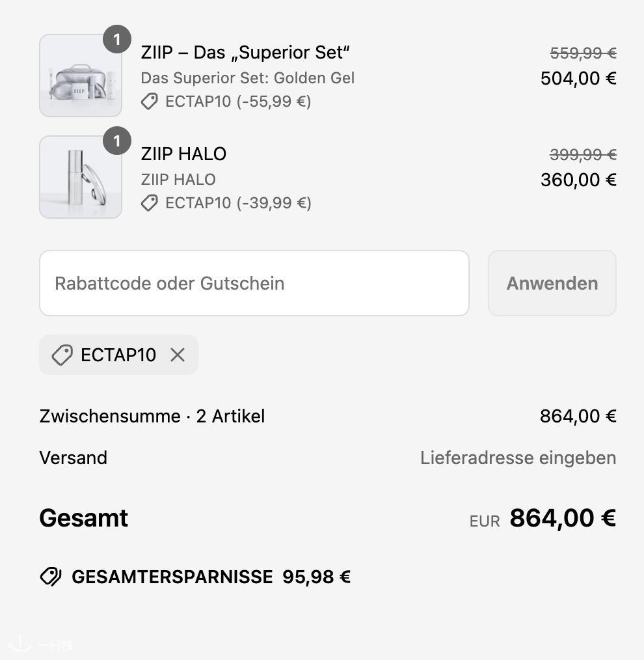Select the ZIIP HALO product title
This screenshot has height=660, width=644.
pos(183,154)
